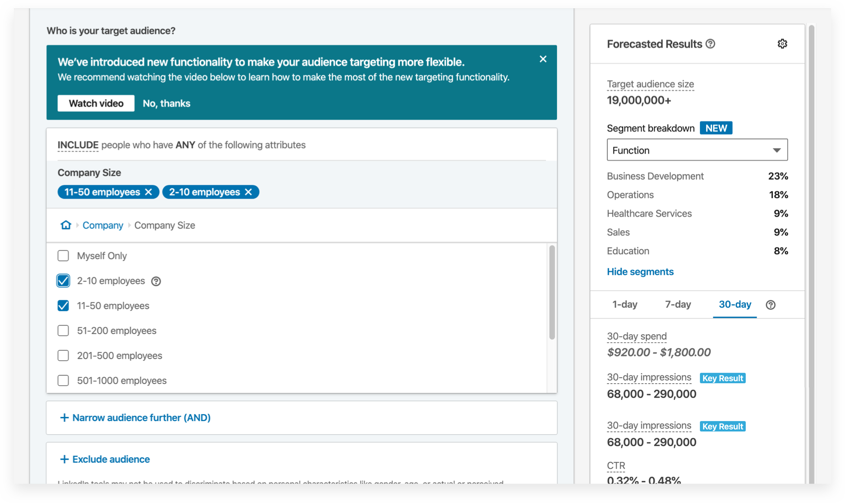Open the Segment breakdown Function dropdown
The image size is (845, 504).
(697, 150)
